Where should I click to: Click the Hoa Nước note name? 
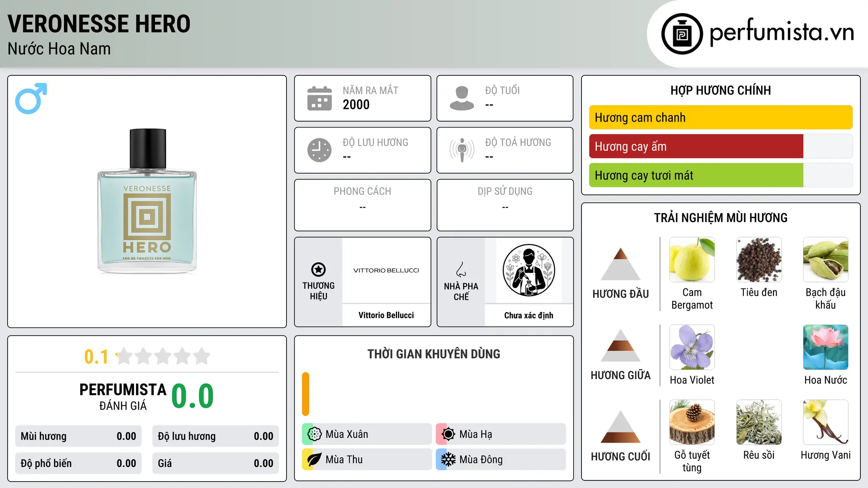click(x=826, y=380)
